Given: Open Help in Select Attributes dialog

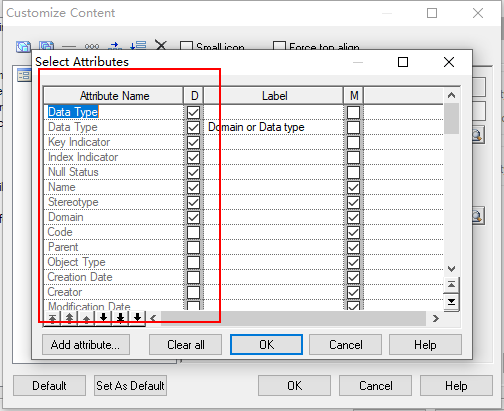Looking at the screenshot, I should pyautogui.click(x=425, y=345).
